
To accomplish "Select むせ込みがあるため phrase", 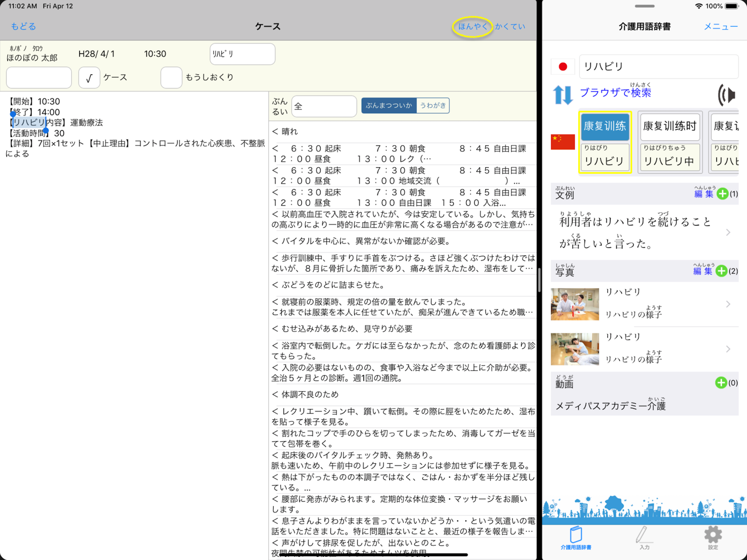I will (402, 329).
